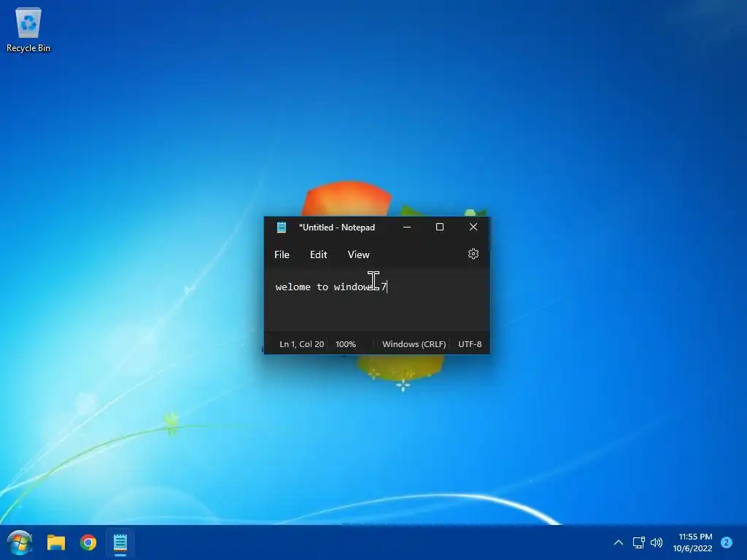The height and width of the screenshot is (560, 747).
Task: Click the Notepad app icon in title bar
Action: [282, 227]
